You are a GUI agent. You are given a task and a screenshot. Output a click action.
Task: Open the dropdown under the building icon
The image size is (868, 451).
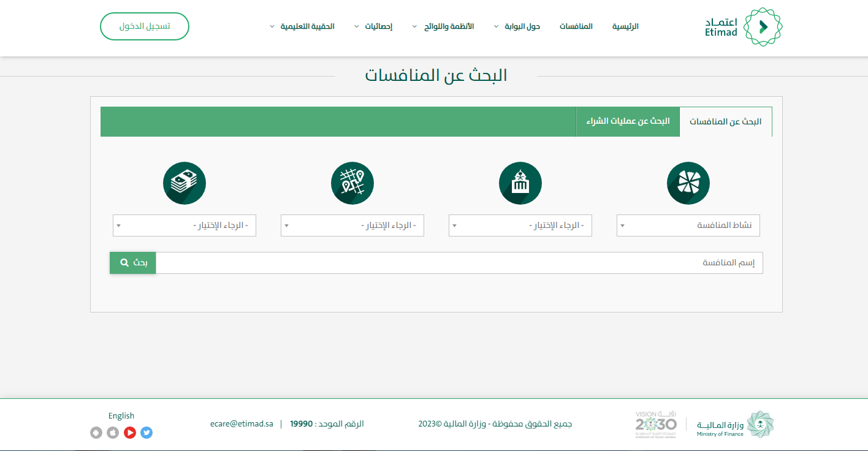pos(520,225)
